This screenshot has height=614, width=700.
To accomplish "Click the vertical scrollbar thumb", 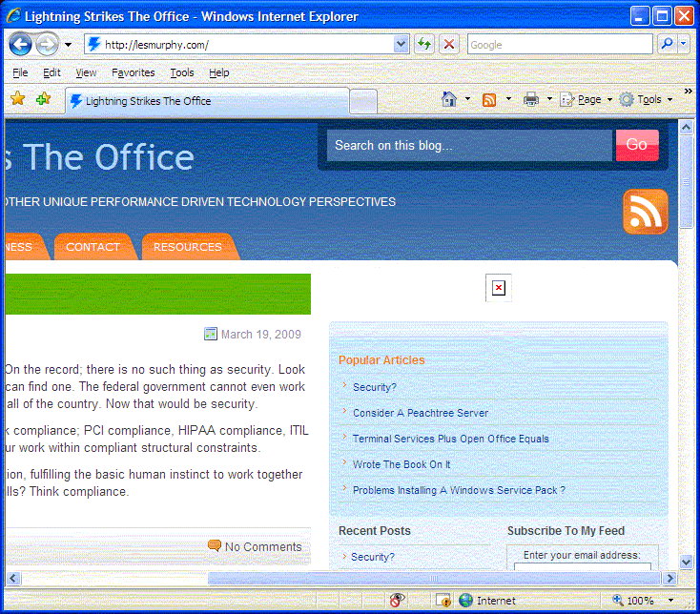I will click(686, 182).
